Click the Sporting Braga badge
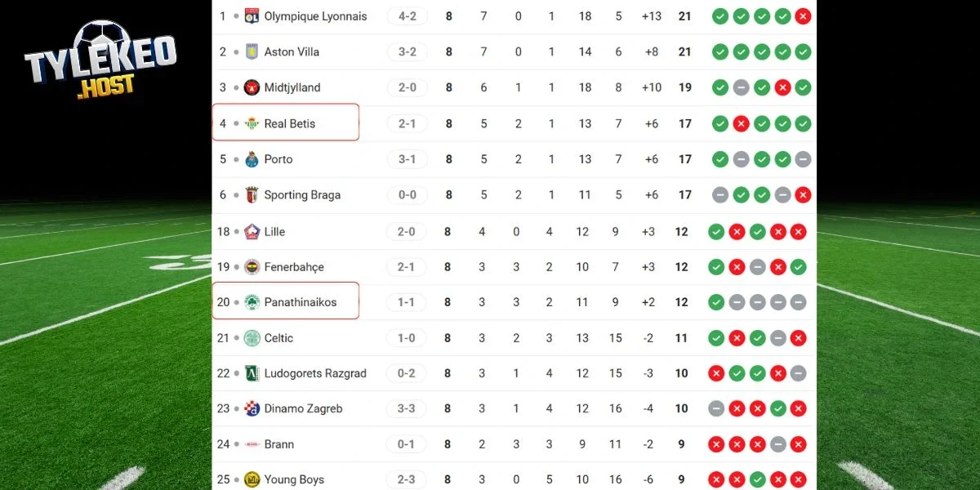This screenshot has width=980, height=490. (253, 195)
